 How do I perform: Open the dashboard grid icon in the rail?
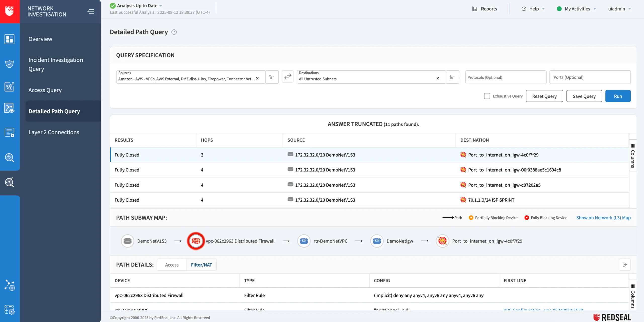(x=10, y=39)
